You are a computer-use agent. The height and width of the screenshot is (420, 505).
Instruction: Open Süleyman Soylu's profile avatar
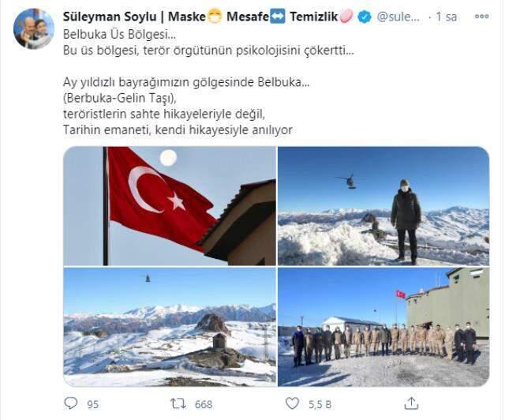pos(34,29)
